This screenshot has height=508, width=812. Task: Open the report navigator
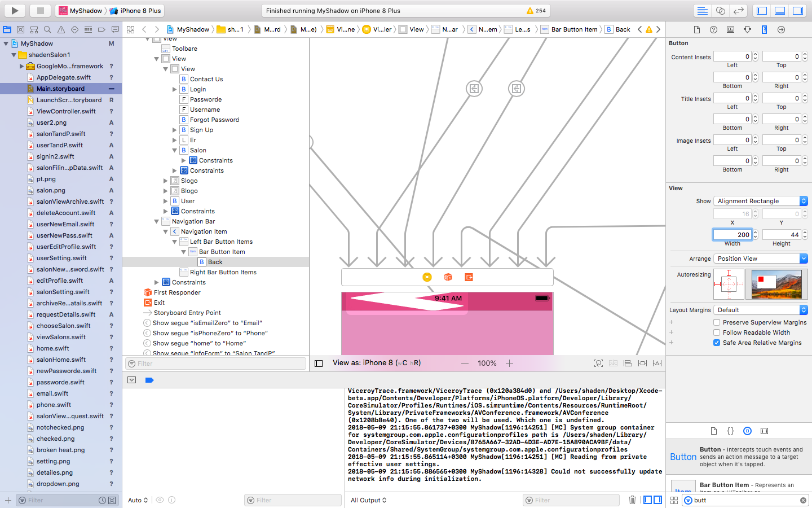click(115, 29)
